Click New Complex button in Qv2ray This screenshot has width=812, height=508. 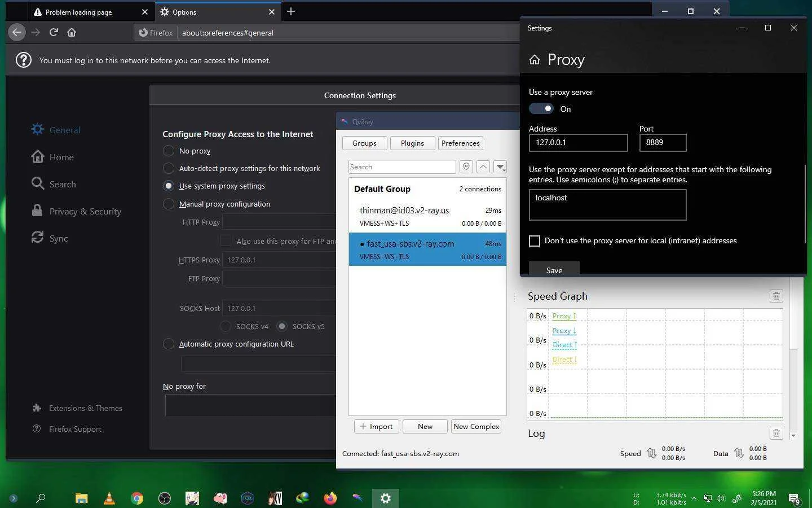(x=476, y=427)
